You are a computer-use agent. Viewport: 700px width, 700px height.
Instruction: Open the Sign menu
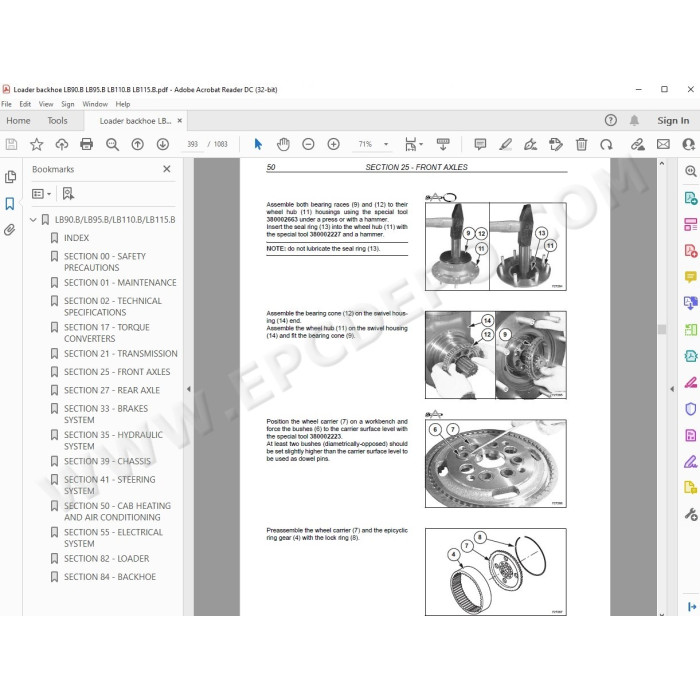[68, 104]
